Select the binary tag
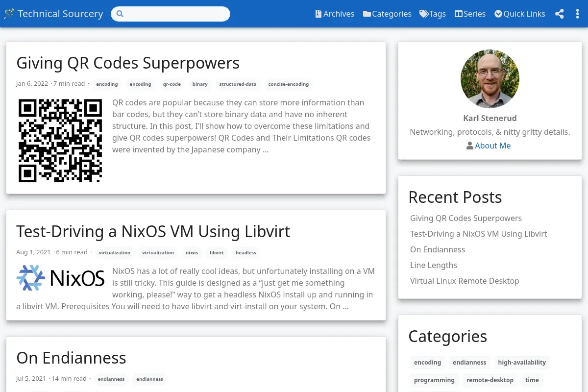This screenshot has width=588, height=392. click(x=200, y=84)
